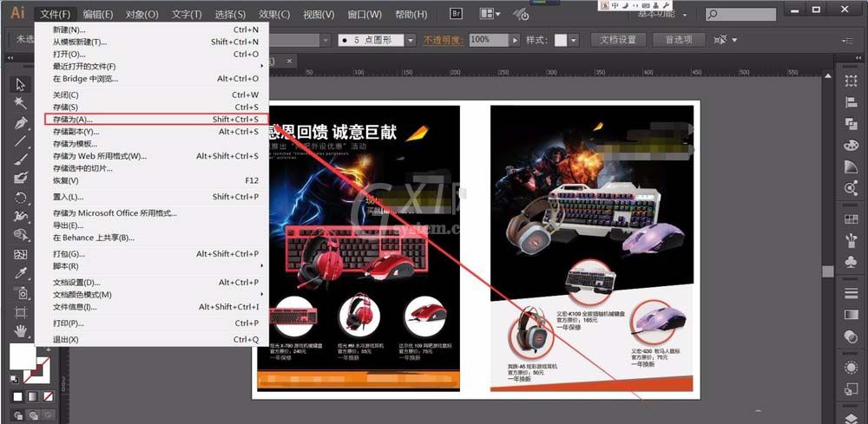Choose Save for Web menu entry

152,156
